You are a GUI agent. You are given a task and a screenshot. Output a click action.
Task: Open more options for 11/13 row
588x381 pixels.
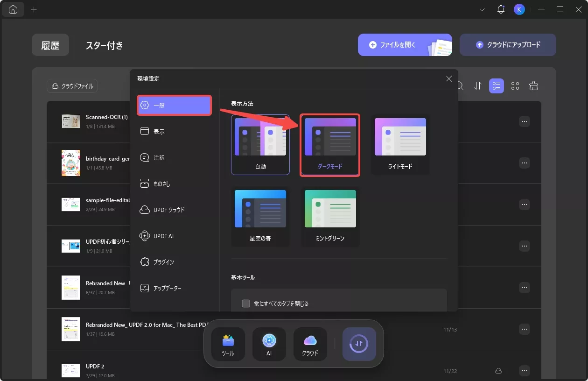pyautogui.click(x=525, y=329)
